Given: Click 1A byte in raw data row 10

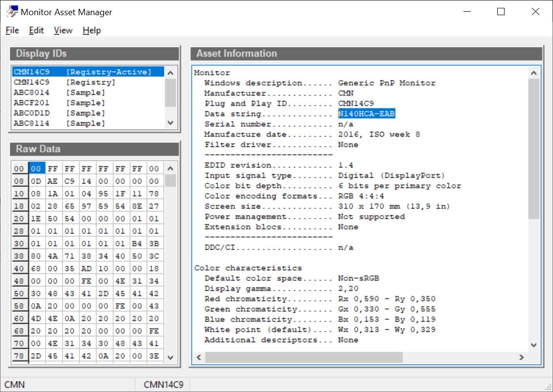Looking at the screenshot, I should 52,193.
